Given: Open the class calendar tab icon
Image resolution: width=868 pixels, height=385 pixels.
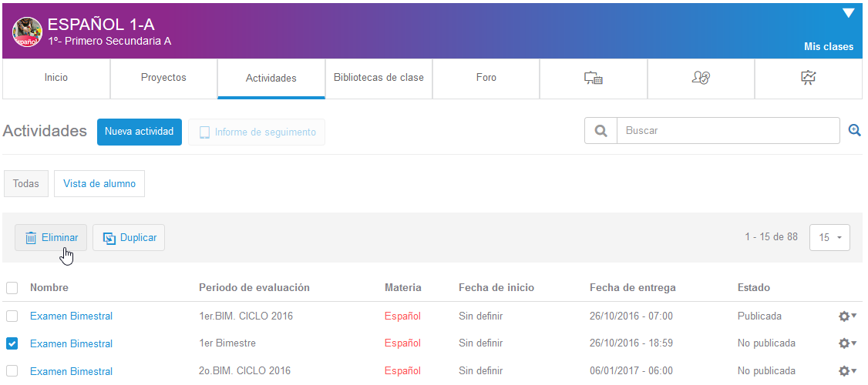Looking at the screenshot, I should (593, 78).
